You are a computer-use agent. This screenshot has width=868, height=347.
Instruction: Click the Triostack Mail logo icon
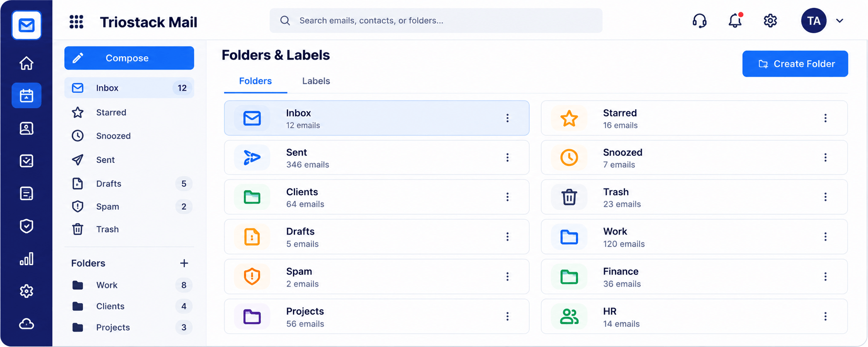tap(26, 25)
